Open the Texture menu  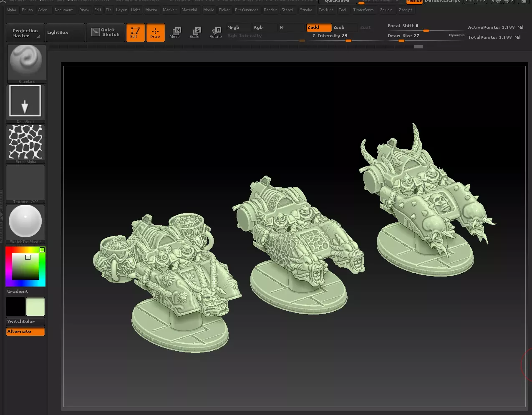[x=326, y=10]
